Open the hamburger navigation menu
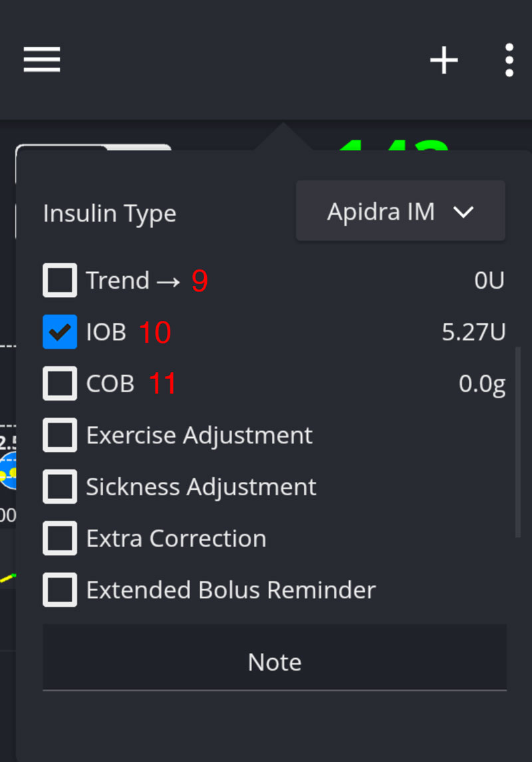 (42, 60)
